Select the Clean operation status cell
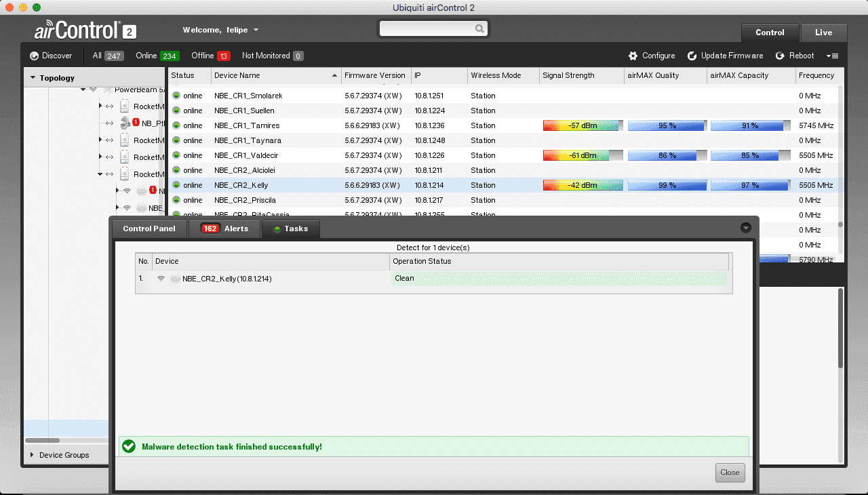This screenshot has height=495, width=868. click(x=559, y=278)
